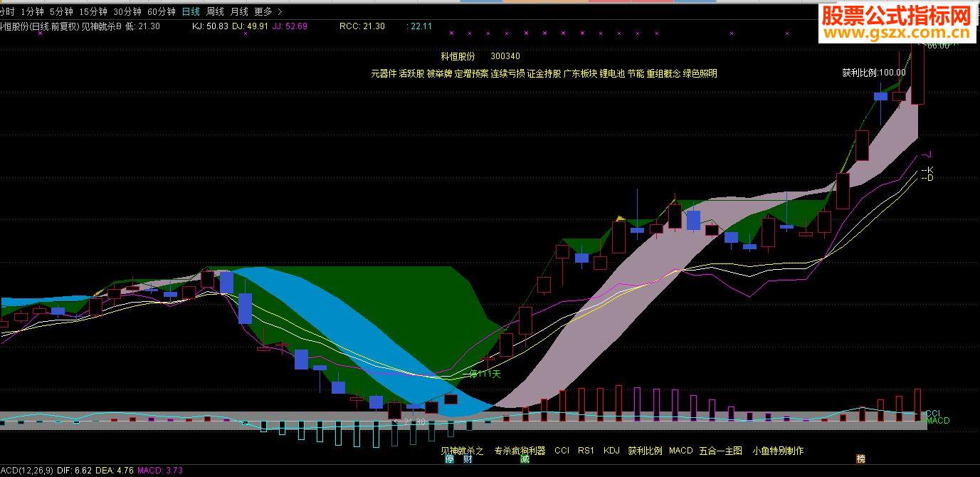Open the 元器件 sector tag
This screenshot has height=477, width=980.
click(384, 73)
